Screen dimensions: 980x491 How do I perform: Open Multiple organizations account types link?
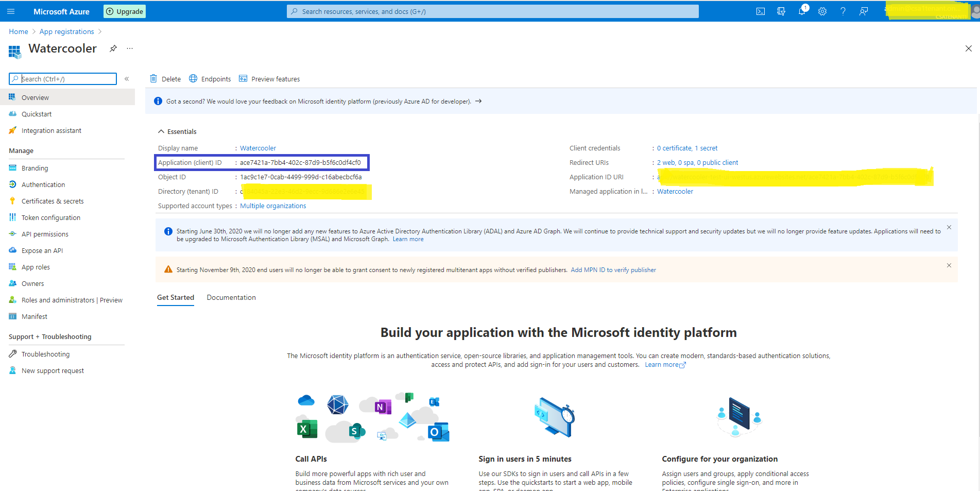point(273,206)
